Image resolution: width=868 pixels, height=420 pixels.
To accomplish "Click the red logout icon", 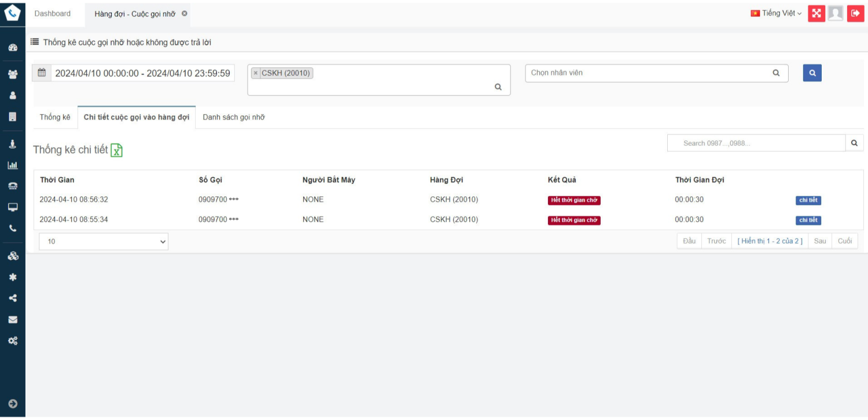I will 855,13.
